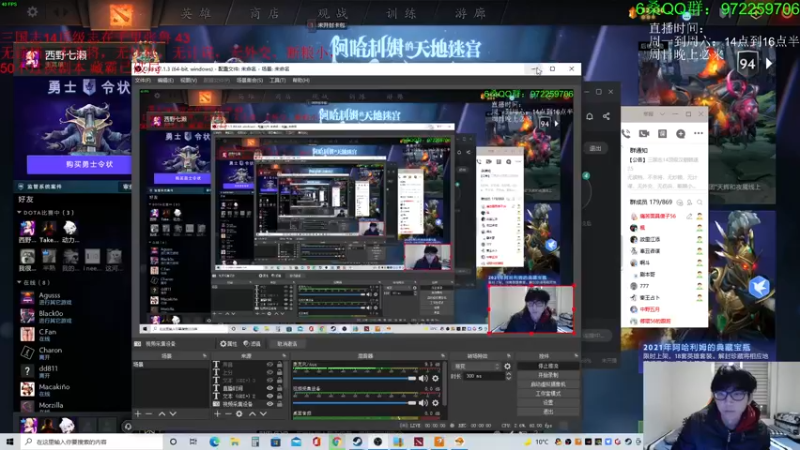800x450 pixels.
Task: Search group members magnifier icon in QQ
Action: point(699,203)
